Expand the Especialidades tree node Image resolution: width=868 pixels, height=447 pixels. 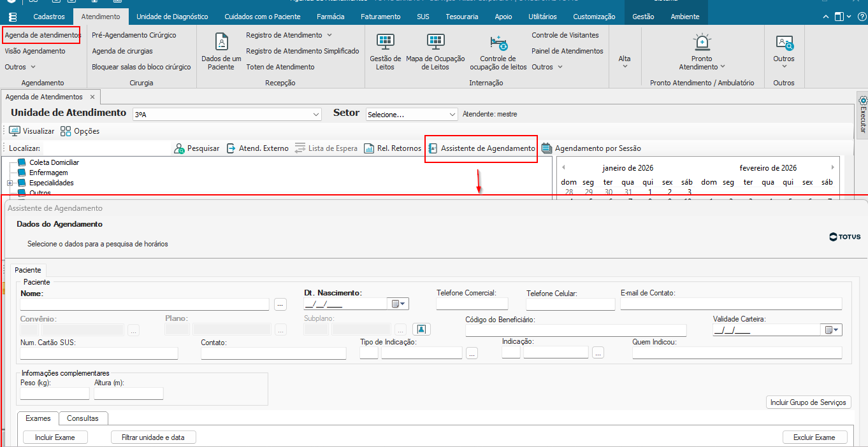(x=10, y=183)
